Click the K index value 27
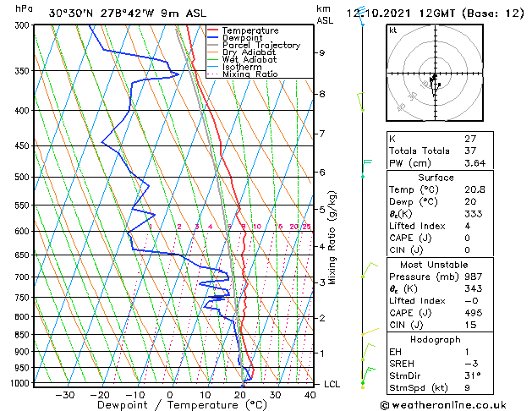Image resolution: width=532 pixels, height=411 pixels. pyautogui.click(x=470, y=139)
